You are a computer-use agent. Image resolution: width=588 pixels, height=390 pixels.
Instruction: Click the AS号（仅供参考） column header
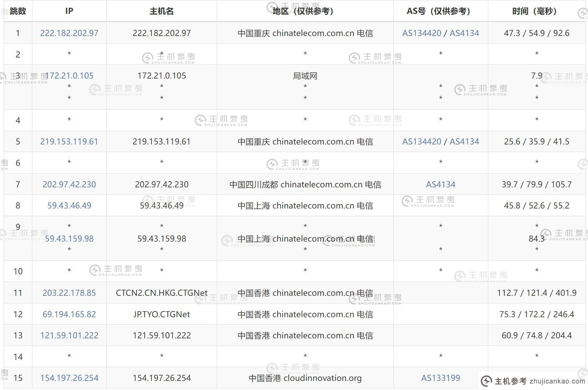[441, 11]
